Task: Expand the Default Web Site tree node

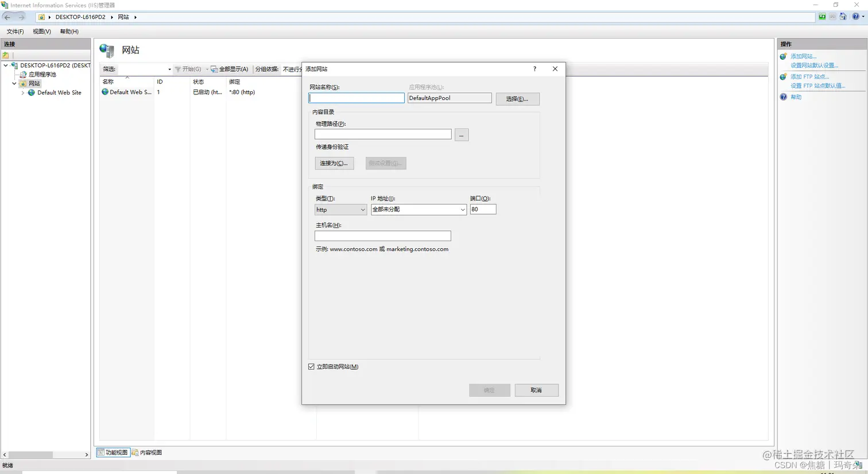Action: tap(23, 93)
